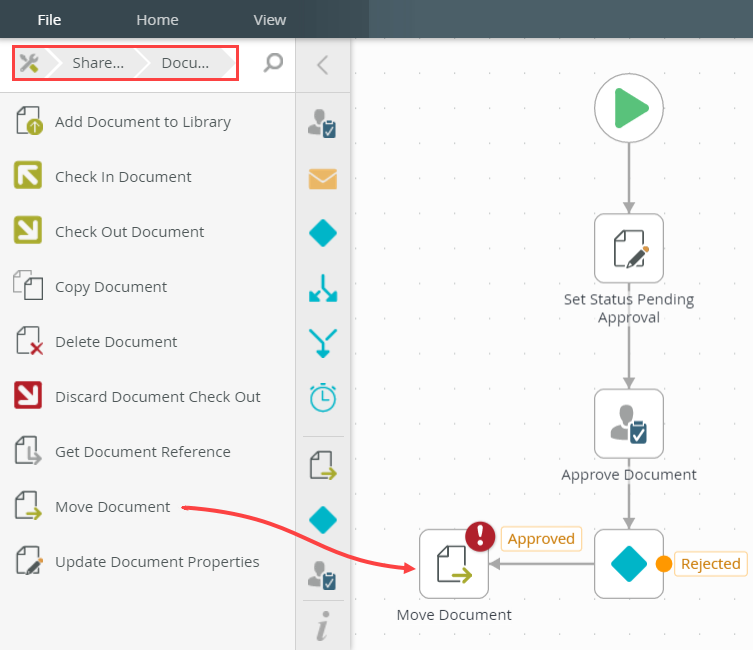Select the Move Document toolbox label

coord(112,507)
